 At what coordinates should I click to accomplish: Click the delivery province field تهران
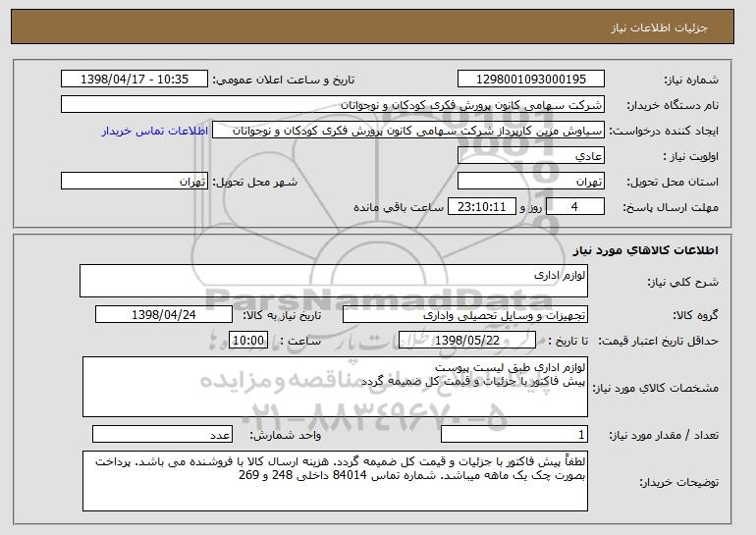pos(531,182)
